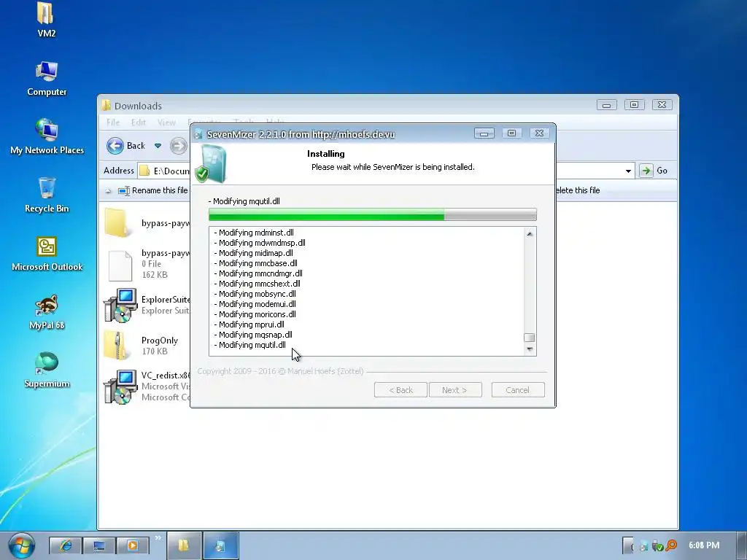Select the Recycle Bin icon
Screen dimensions: 747x560
(x=47, y=195)
